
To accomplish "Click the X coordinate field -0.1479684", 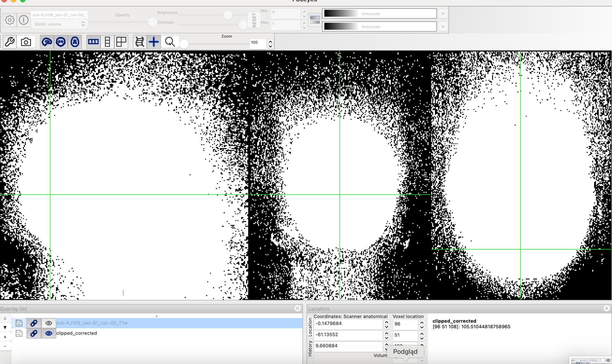I will point(348,324).
